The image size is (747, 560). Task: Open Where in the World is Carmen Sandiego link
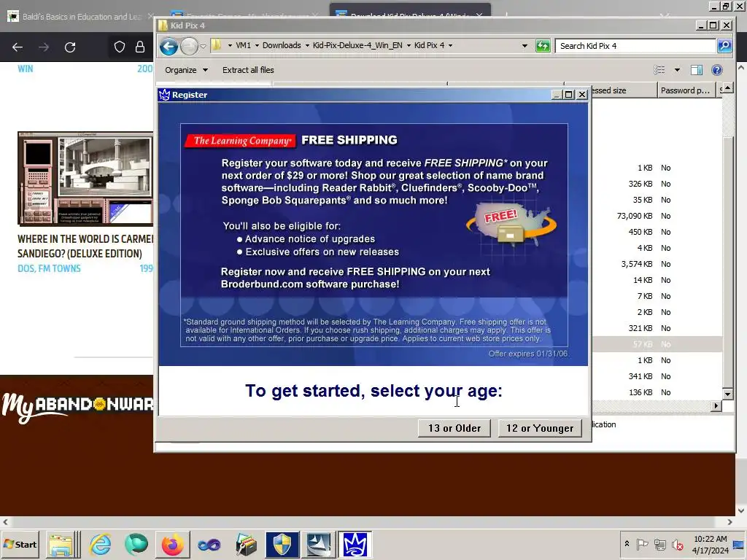[85, 246]
